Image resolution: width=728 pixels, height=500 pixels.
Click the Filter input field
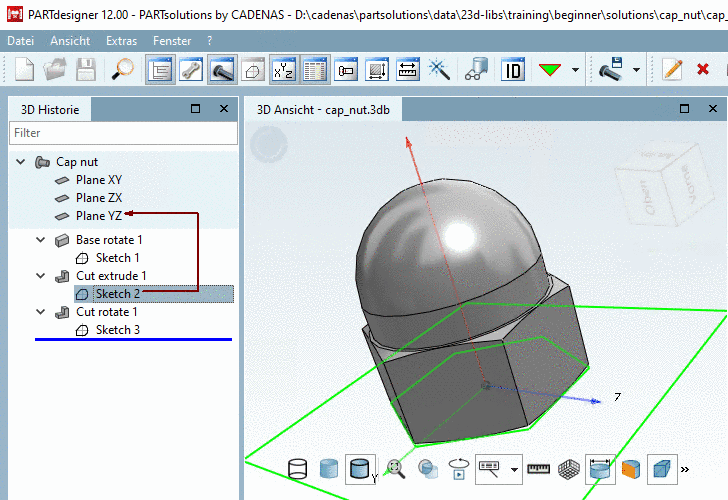tap(123, 133)
